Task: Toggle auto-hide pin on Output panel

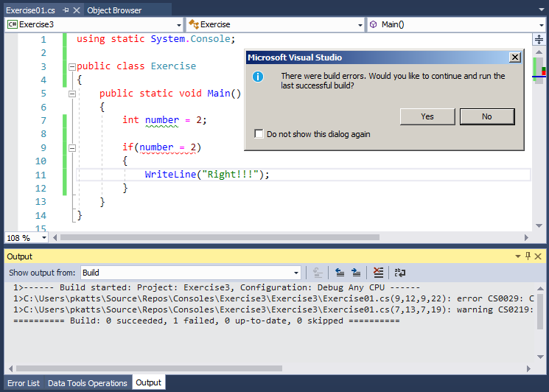Action: tap(528, 256)
